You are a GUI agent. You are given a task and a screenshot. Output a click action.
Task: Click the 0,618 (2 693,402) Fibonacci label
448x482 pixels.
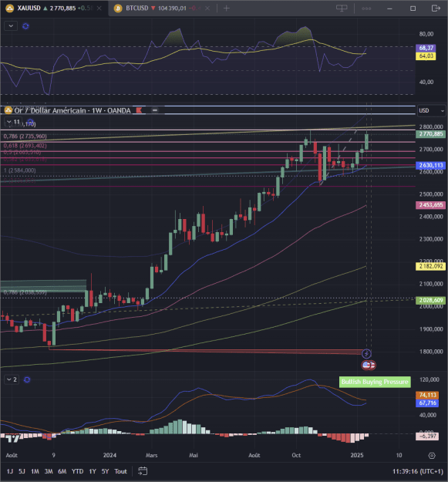click(x=25, y=146)
